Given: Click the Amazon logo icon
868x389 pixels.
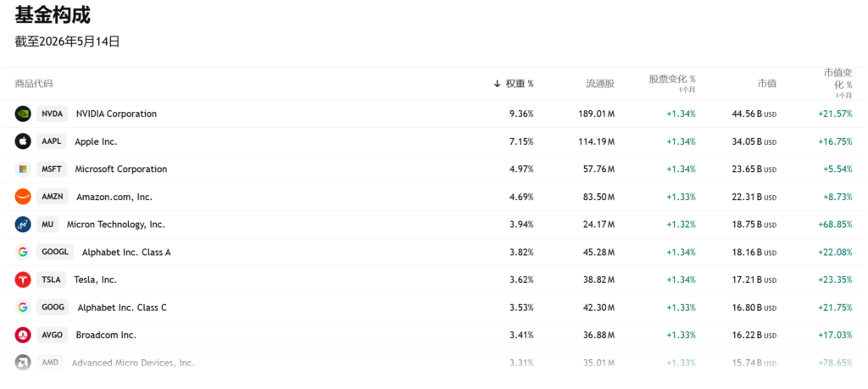Looking at the screenshot, I should tap(23, 197).
